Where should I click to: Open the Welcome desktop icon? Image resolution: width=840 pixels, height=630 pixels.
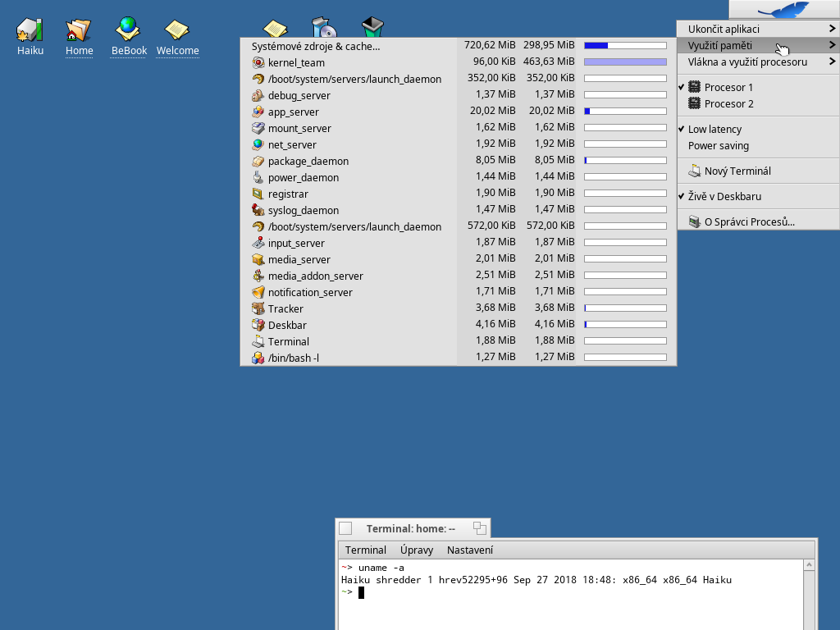click(177, 30)
